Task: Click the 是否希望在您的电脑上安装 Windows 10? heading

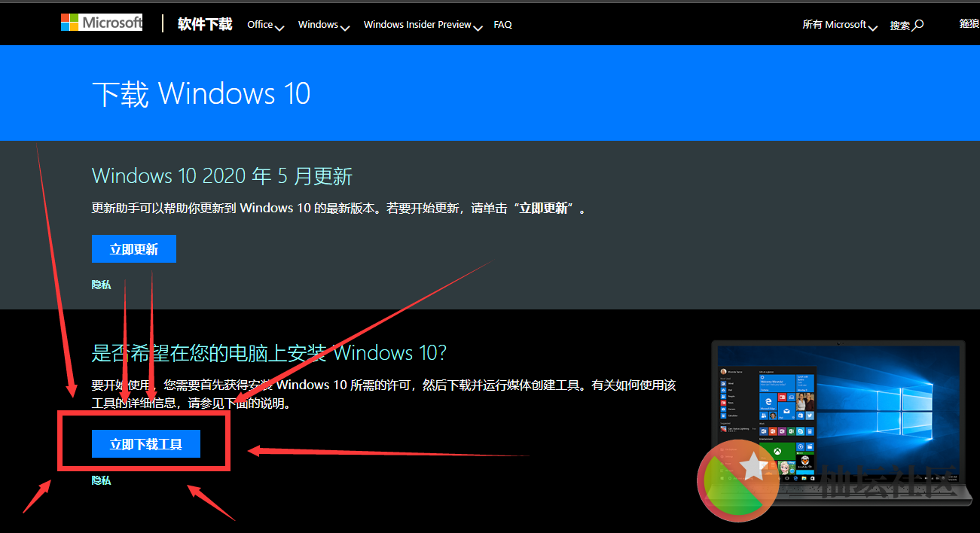Action: coord(269,352)
